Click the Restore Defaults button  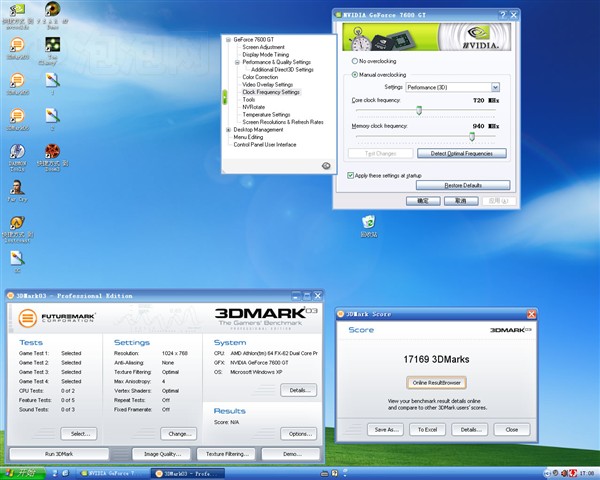click(463, 185)
